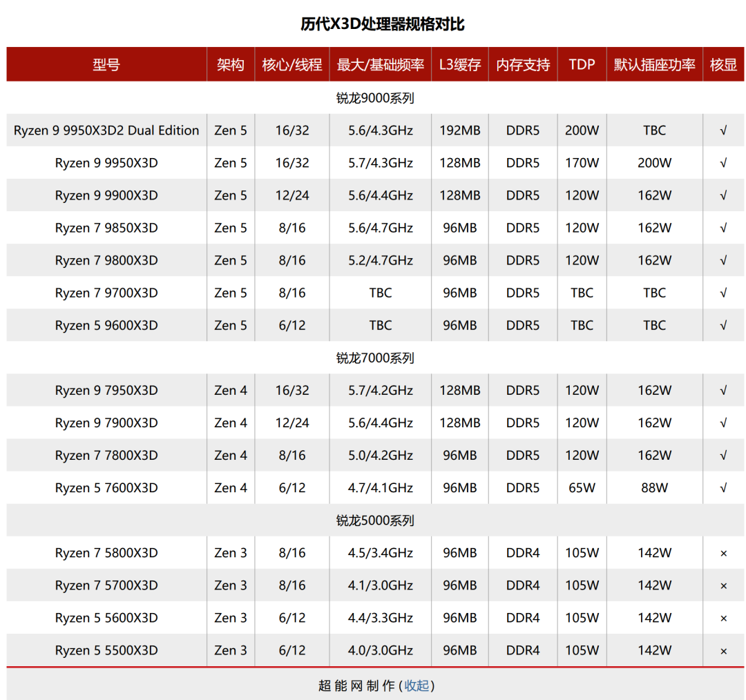Image resolution: width=746 pixels, height=700 pixels.
Task: Click the 5.0/4.2GHz frequency cell
Action: (x=381, y=456)
